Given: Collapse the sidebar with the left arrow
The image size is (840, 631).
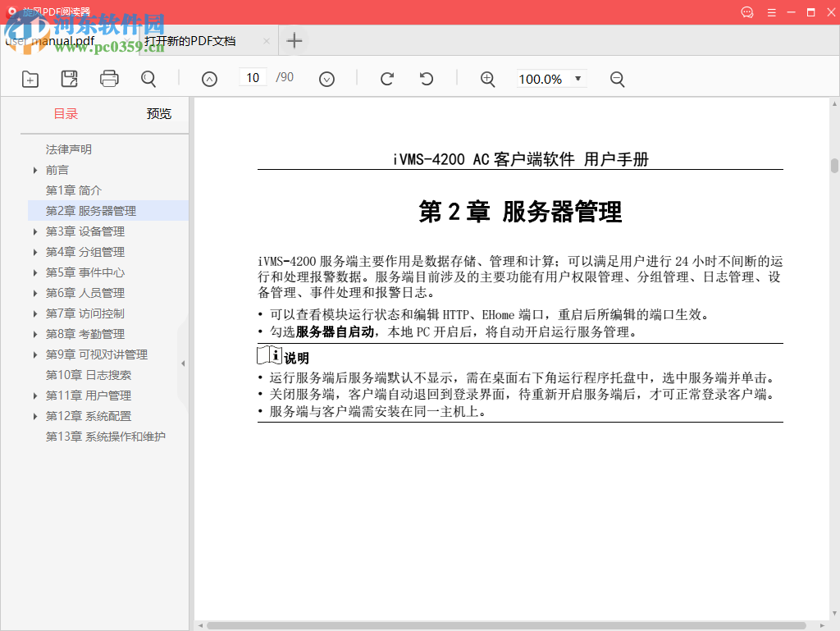Looking at the screenshot, I should [182, 361].
